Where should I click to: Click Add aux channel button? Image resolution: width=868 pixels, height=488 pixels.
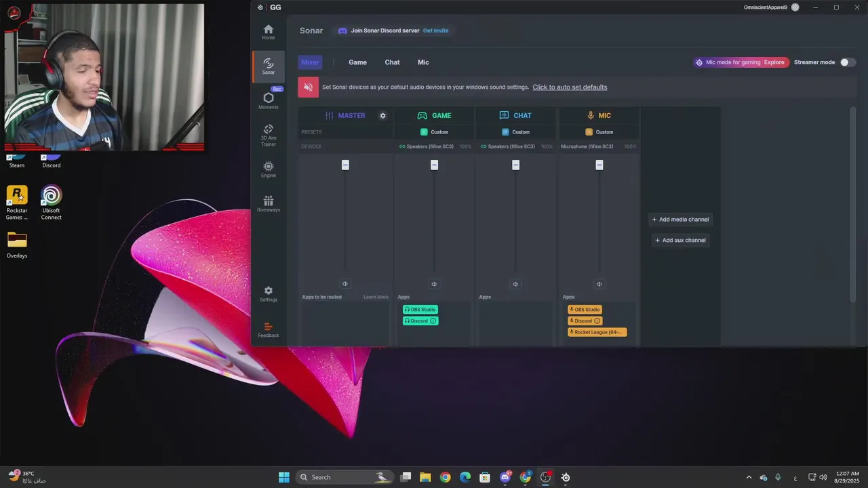pos(680,240)
